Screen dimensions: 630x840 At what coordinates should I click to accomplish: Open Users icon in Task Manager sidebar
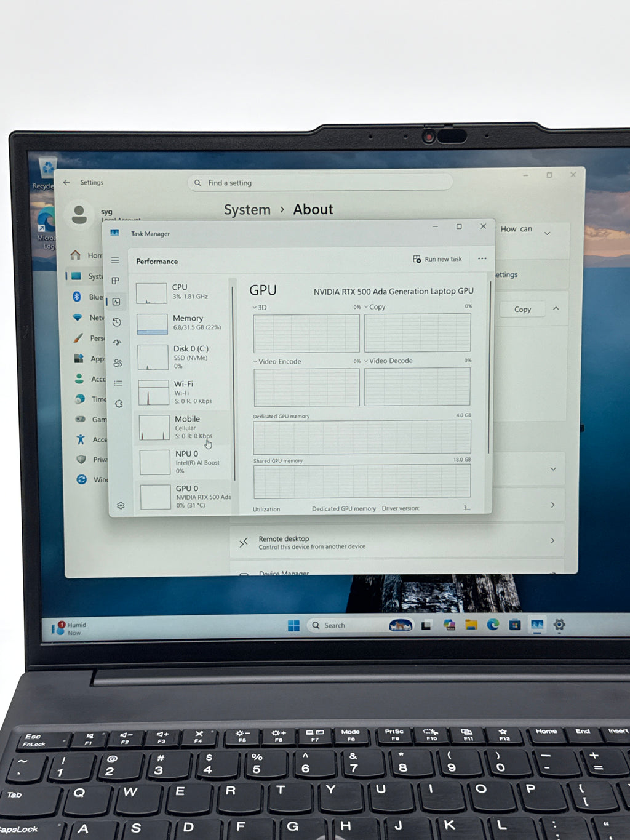pyautogui.click(x=118, y=362)
